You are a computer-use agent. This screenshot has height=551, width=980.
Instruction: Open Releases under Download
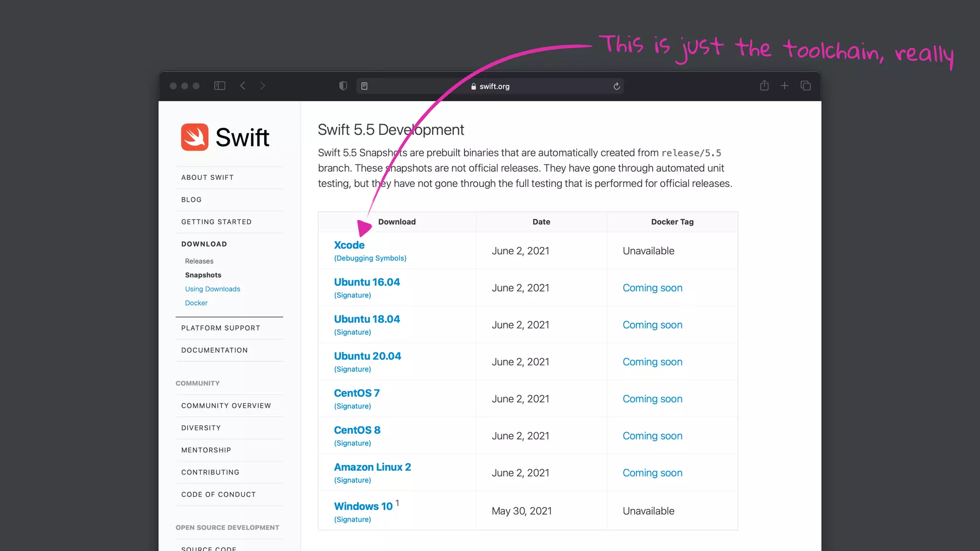click(199, 261)
